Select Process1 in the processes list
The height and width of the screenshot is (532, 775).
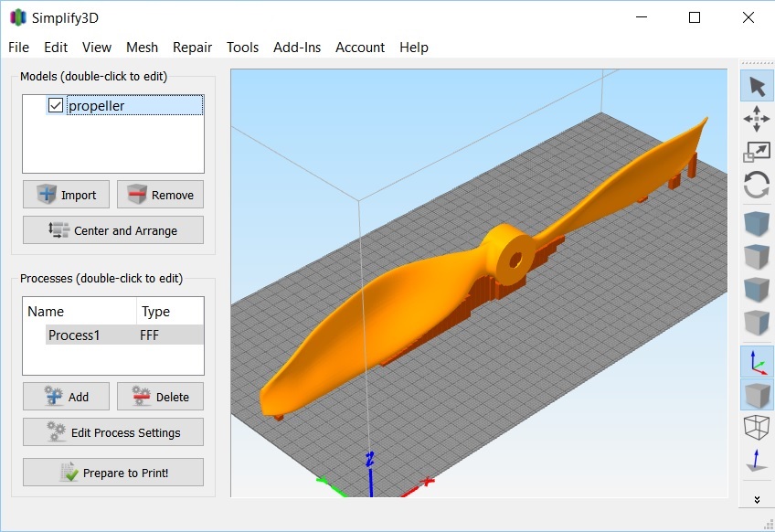(74, 335)
